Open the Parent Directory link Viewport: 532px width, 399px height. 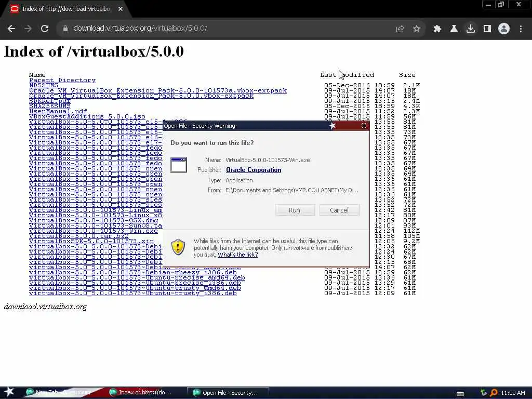[x=62, y=81]
